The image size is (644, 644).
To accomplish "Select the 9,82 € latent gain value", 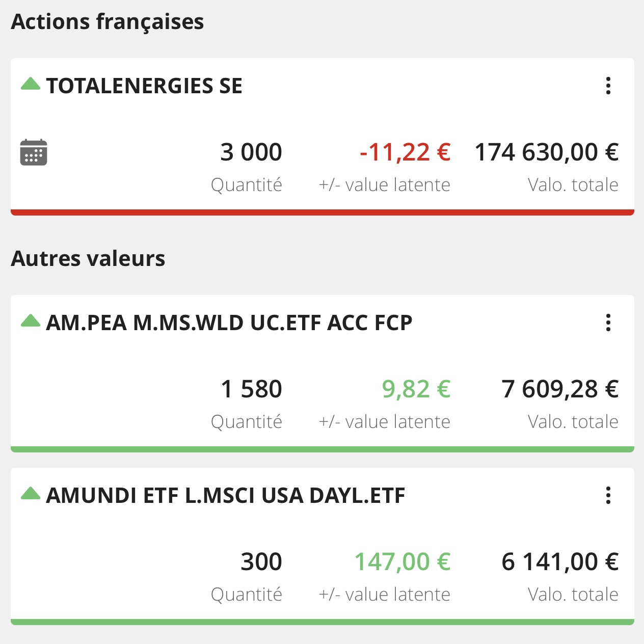I will coord(416,389).
